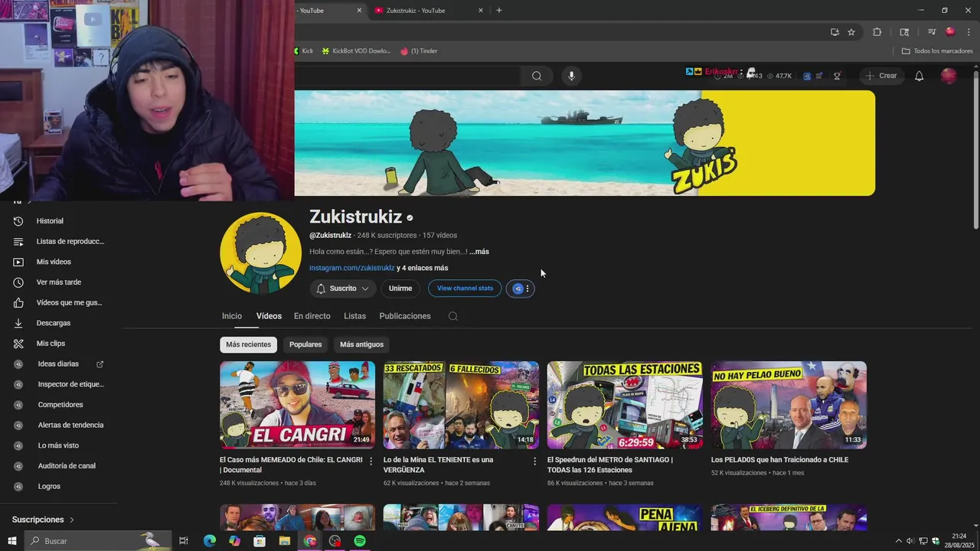Open the Speedrun del Metro video thumbnail

625,405
